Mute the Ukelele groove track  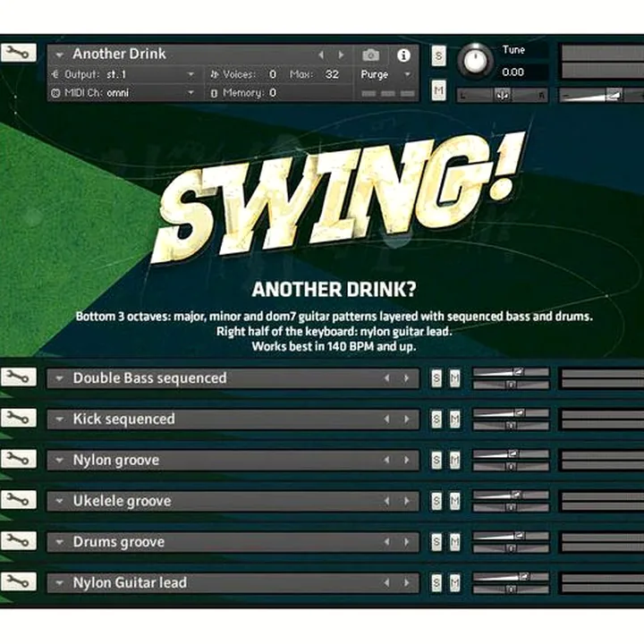point(454,501)
